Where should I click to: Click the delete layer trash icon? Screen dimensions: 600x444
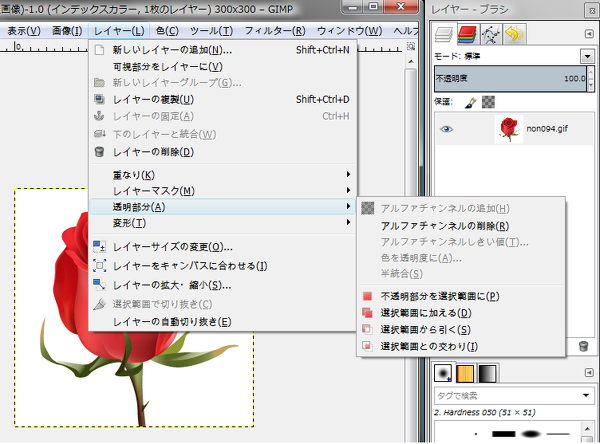[584, 346]
